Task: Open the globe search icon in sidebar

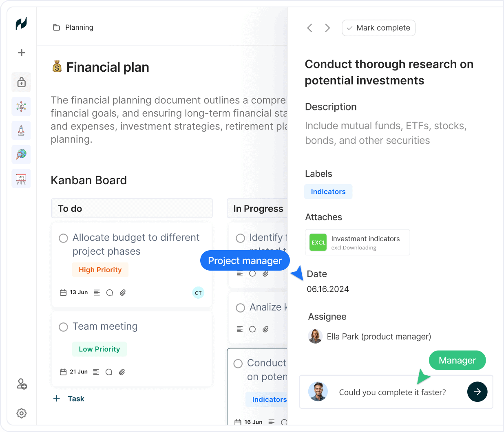Action: coord(21,154)
